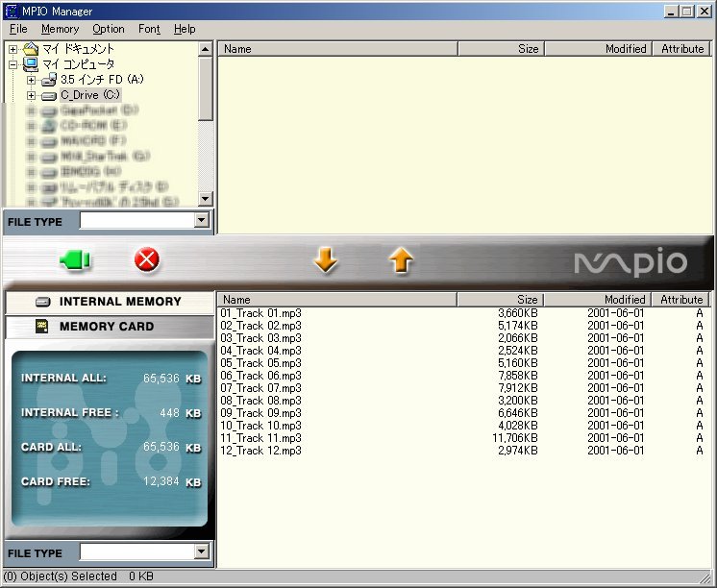Select file 02_Track 02.mp3
717x588 pixels.
[x=260, y=326]
